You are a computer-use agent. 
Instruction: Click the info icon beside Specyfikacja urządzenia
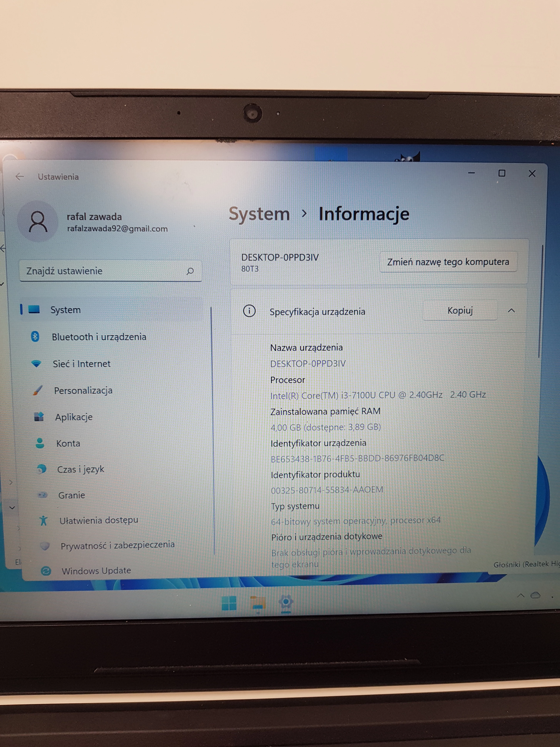point(249,311)
